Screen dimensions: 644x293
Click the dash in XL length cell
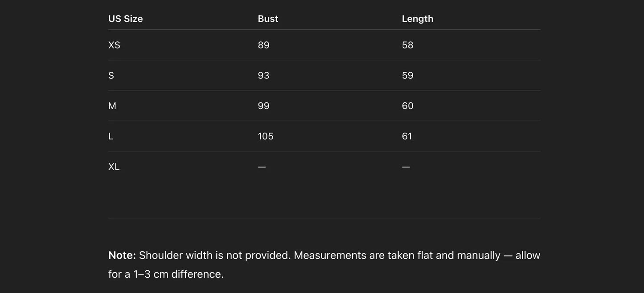(x=406, y=167)
